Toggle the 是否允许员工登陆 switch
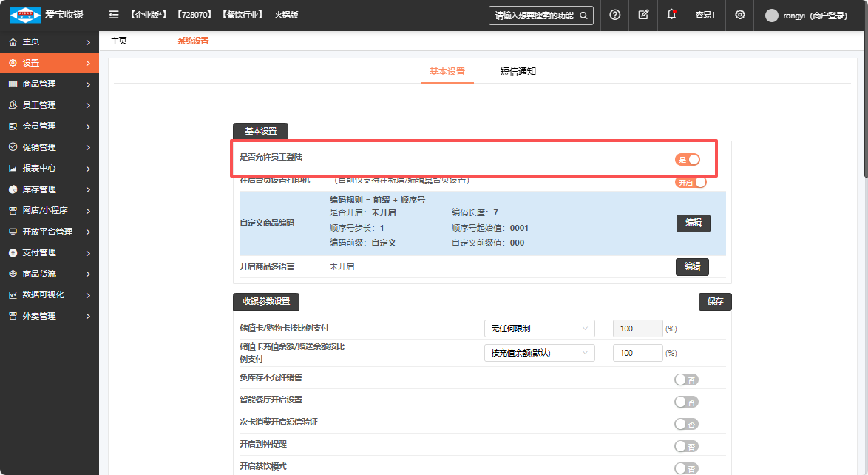 pyautogui.click(x=687, y=159)
